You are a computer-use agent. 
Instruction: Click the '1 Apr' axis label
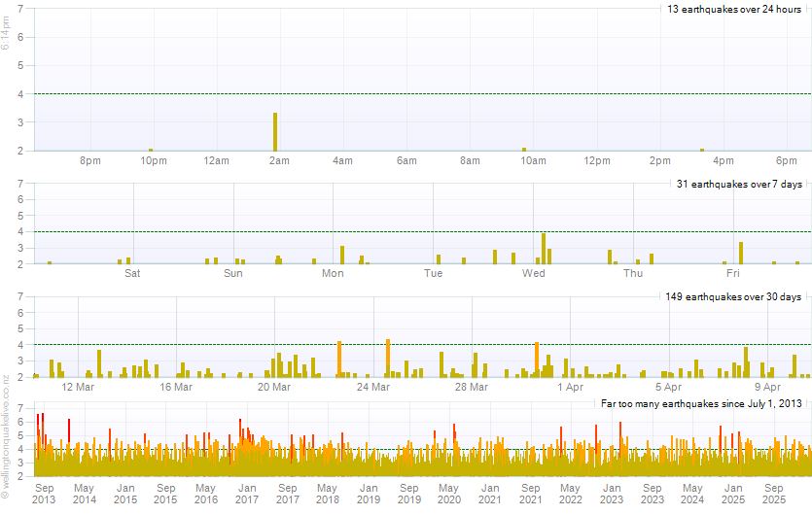(x=570, y=387)
